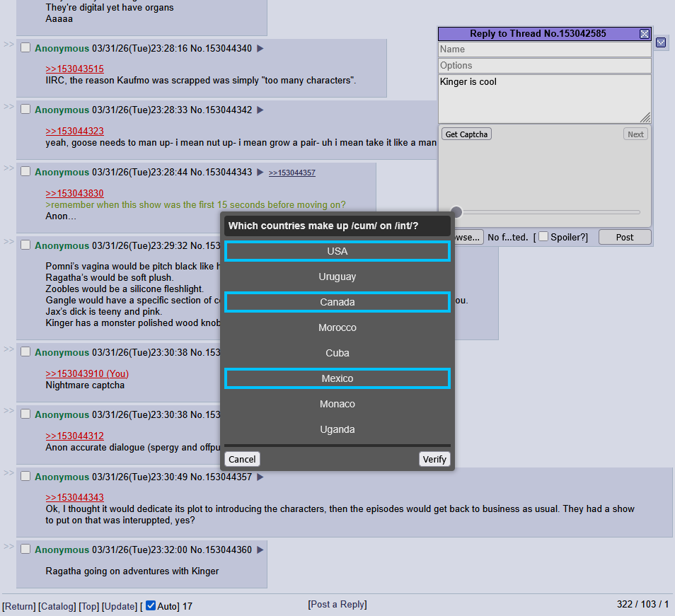Click the comment textarea with 'Kinger is cool'
Screen dimensions: 675x616
click(545, 99)
